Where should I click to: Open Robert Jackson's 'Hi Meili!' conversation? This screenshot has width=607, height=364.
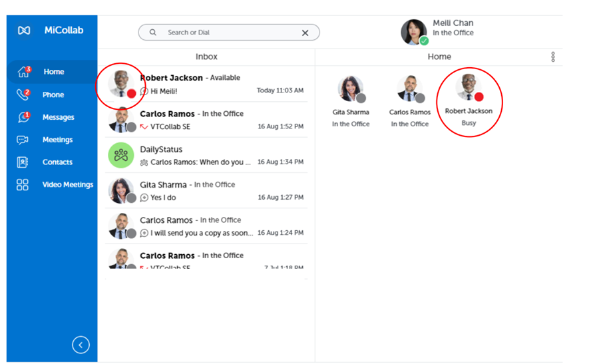(x=206, y=84)
